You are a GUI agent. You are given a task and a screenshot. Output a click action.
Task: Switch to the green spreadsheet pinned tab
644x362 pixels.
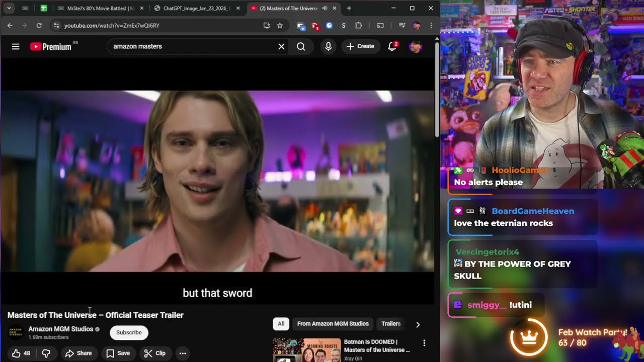point(44,8)
